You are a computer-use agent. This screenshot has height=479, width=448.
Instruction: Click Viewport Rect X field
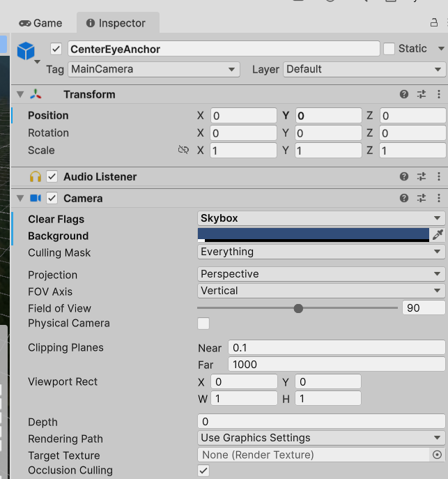244,382
